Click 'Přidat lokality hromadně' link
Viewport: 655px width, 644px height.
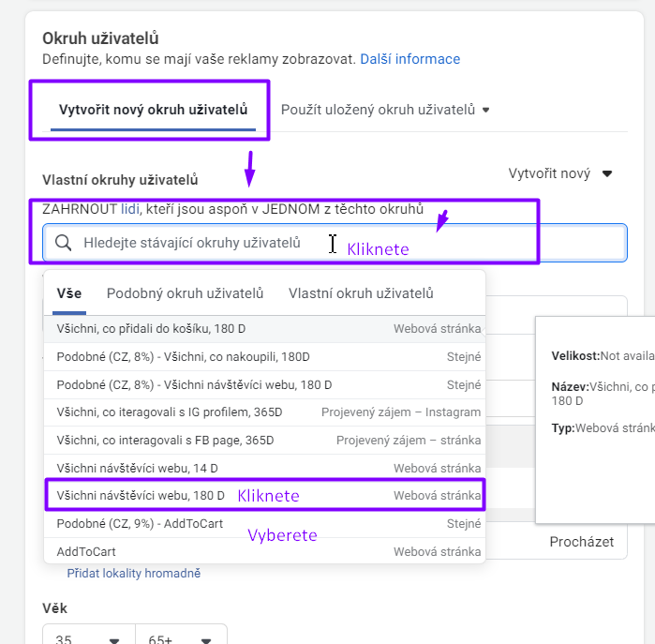click(134, 573)
